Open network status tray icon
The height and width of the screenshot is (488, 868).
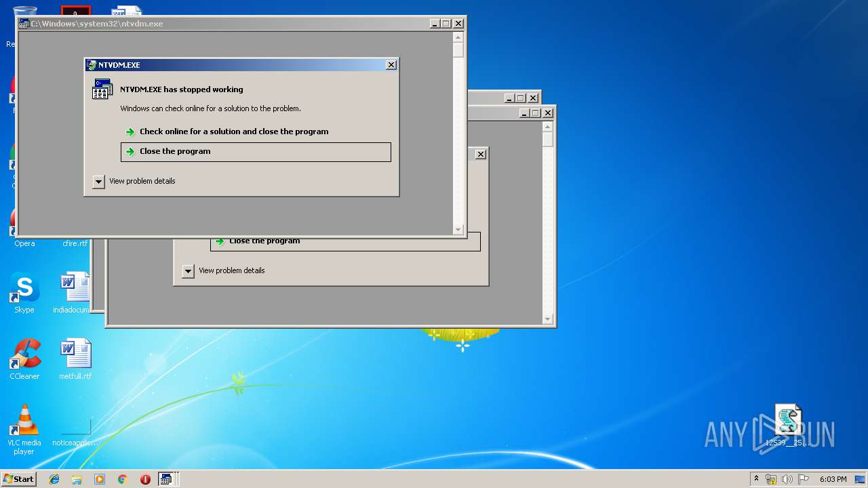pos(771,479)
